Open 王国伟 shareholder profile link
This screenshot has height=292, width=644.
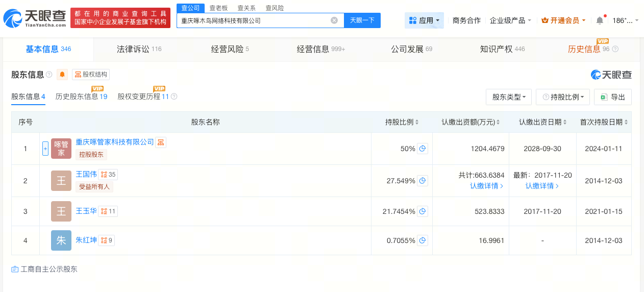(86, 174)
